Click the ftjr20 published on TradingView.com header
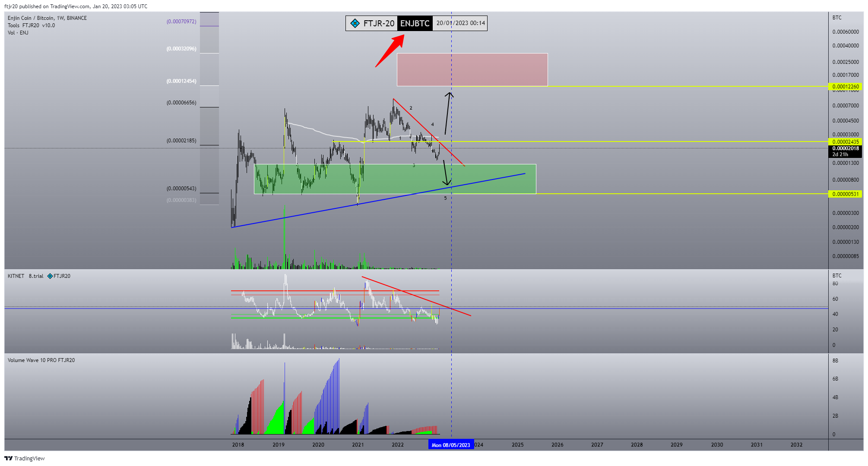Viewport: 868px width, 466px height. coord(76,6)
